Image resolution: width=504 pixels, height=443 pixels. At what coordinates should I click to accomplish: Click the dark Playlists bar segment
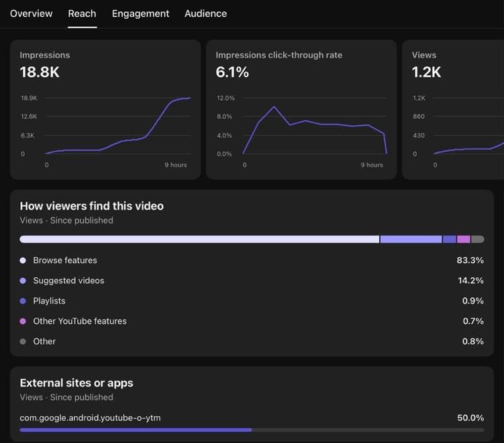pyautogui.click(x=450, y=239)
